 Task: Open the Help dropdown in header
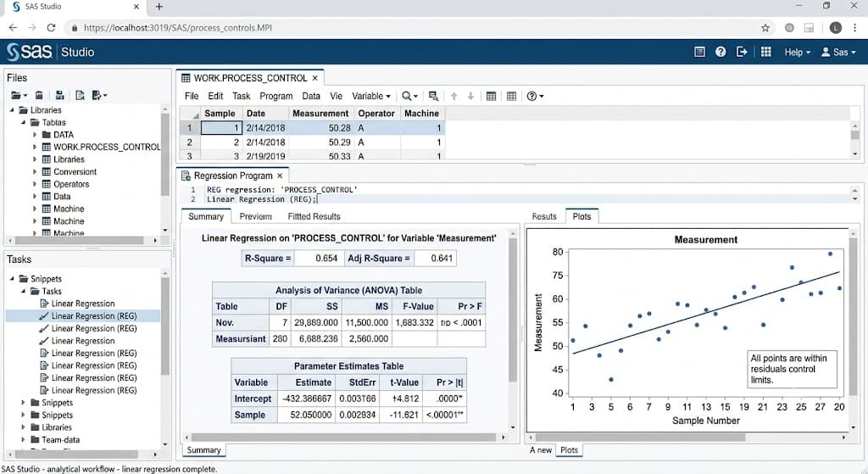pyautogui.click(x=797, y=52)
